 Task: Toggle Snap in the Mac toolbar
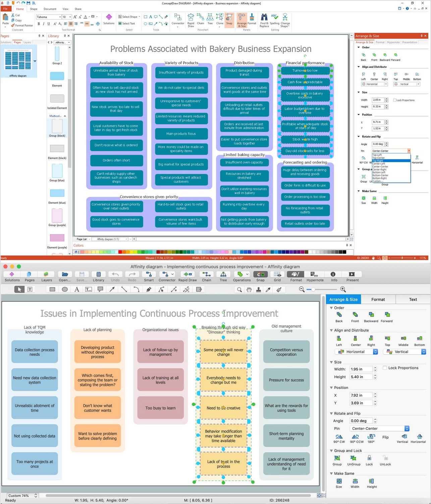pos(260,275)
